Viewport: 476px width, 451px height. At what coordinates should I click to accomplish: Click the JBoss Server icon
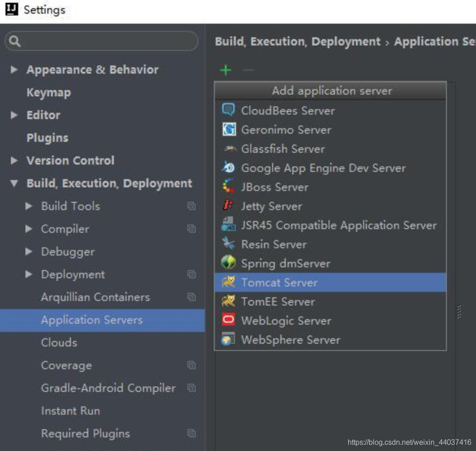click(228, 186)
